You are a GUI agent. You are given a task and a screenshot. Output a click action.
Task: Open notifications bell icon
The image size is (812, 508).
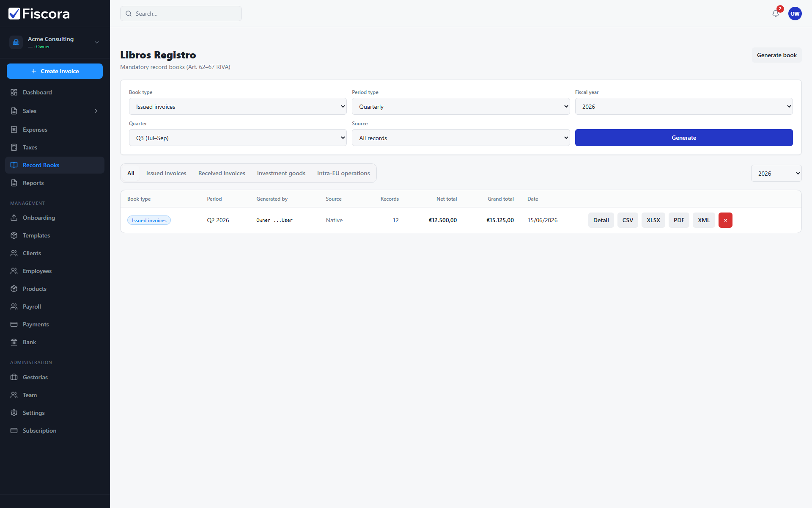pos(775,14)
